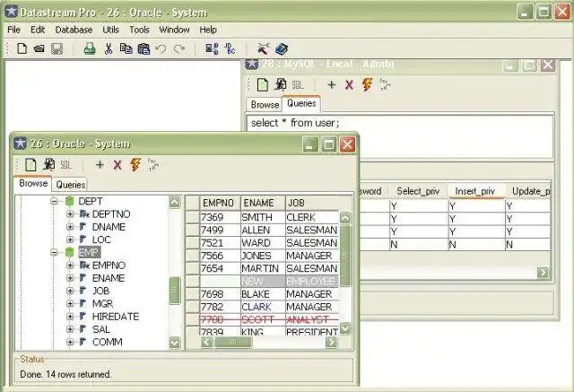
Task: Click the Paste clipboard icon
Action: (143, 48)
